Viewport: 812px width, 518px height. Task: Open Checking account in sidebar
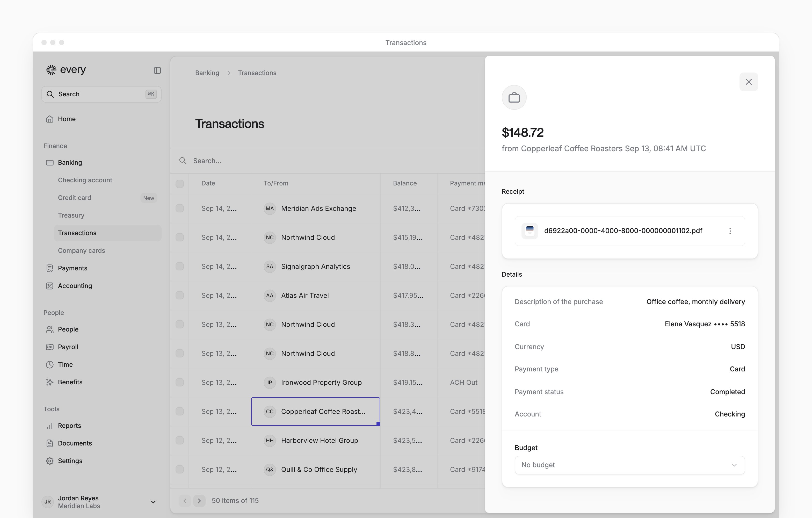pyautogui.click(x=85, y=180)
